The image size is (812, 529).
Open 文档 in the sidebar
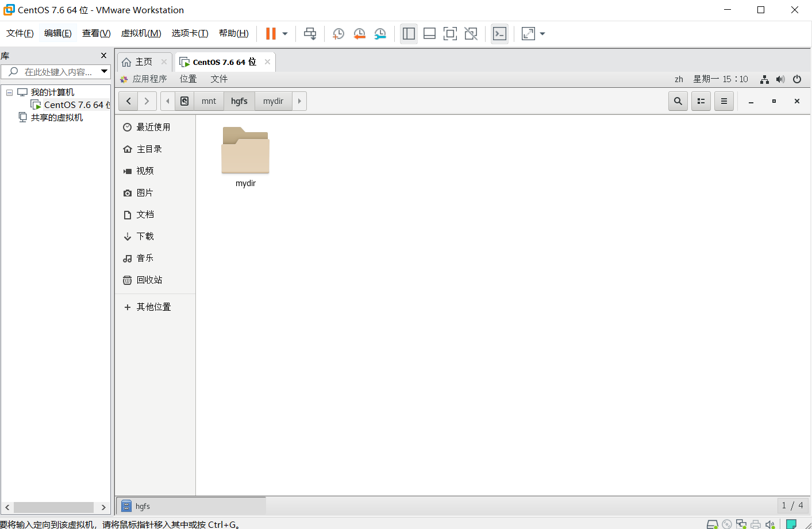[x=155, y=214]
